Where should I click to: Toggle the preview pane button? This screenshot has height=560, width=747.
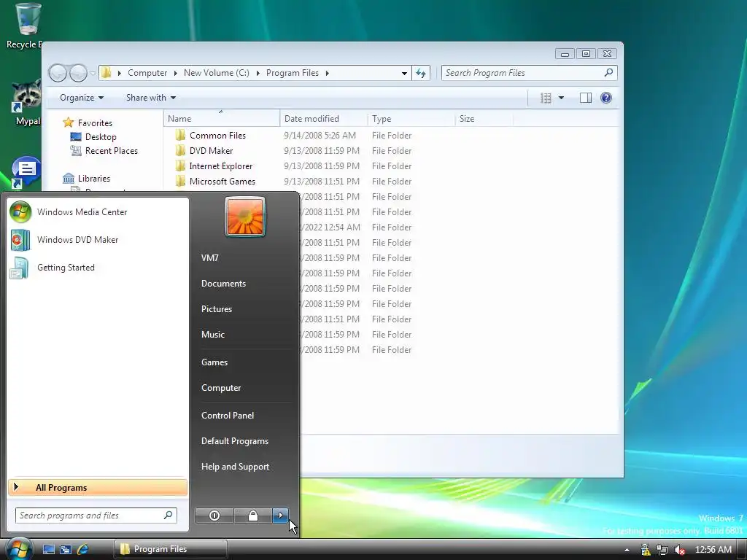point(586,98)
